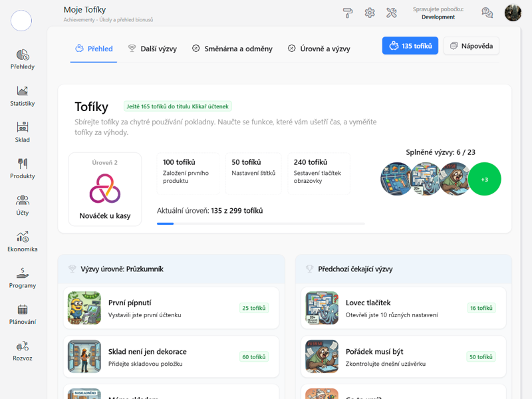
Task: Click the 60 tofíků reward badge
Action: point(254,357)
